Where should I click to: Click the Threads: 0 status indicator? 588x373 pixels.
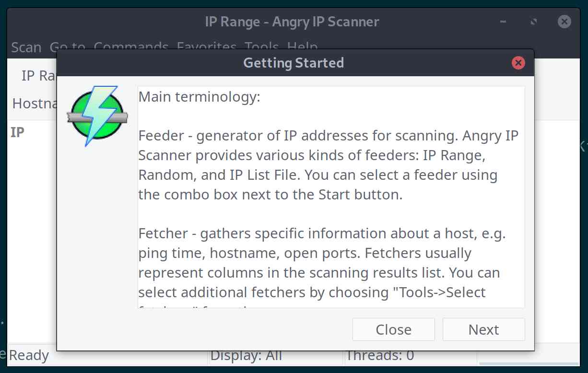(x=380, y=355)
